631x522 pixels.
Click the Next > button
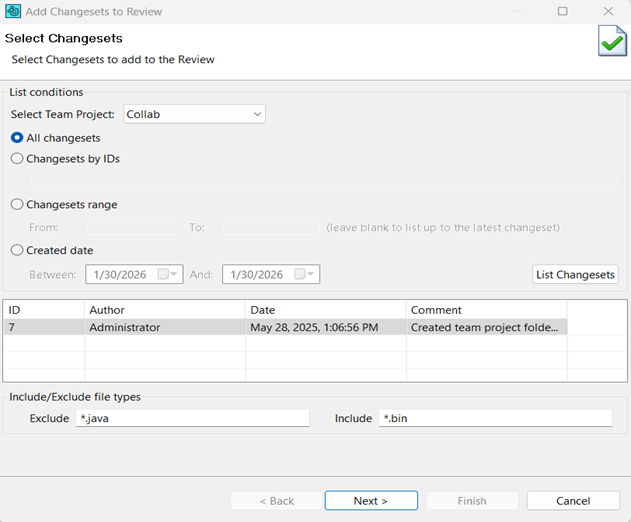tap(371, 501)
